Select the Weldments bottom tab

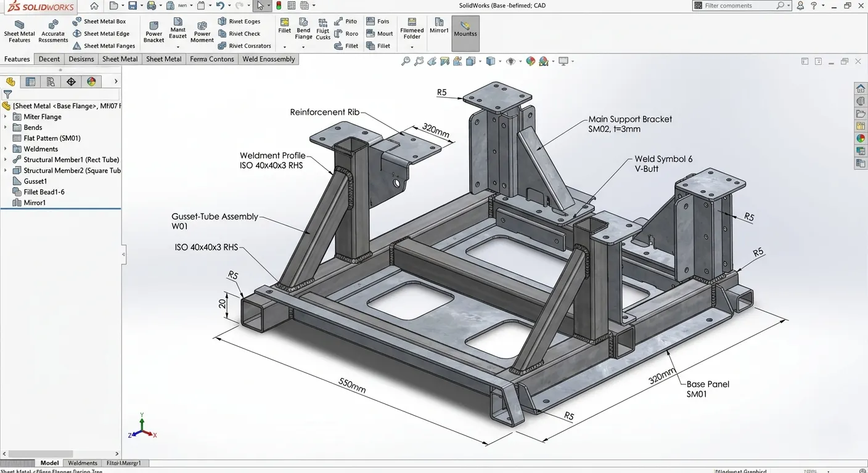pos(83,463)
